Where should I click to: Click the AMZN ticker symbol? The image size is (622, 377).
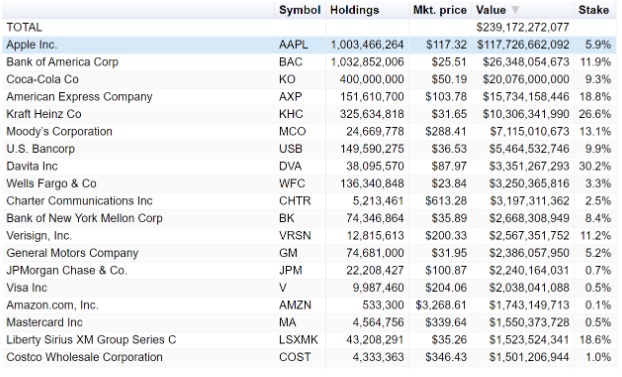[295, 305]
